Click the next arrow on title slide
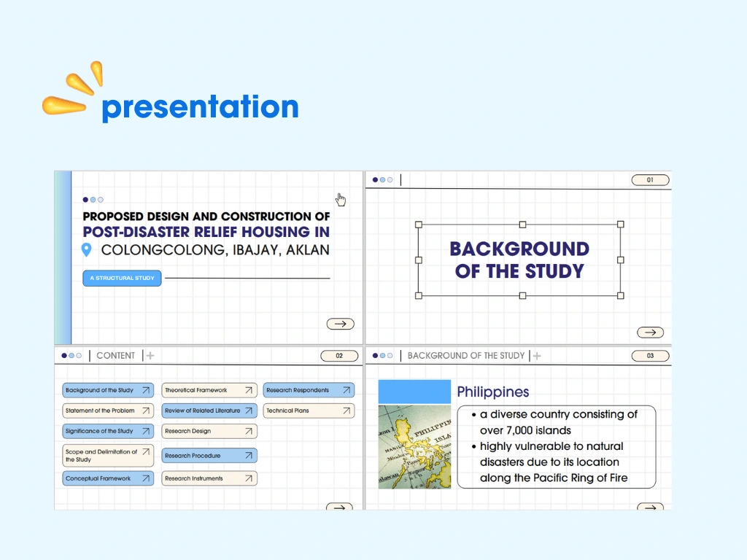 (340, 324)
